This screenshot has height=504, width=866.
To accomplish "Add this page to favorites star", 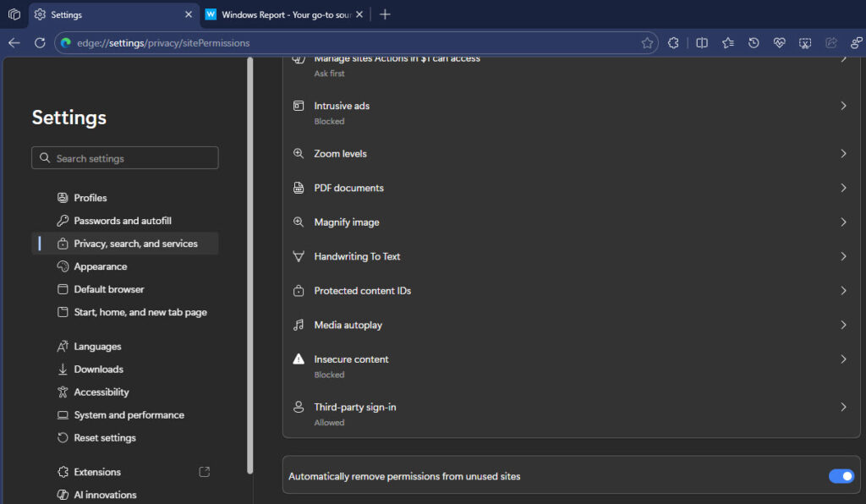I will tap(647, 42).
